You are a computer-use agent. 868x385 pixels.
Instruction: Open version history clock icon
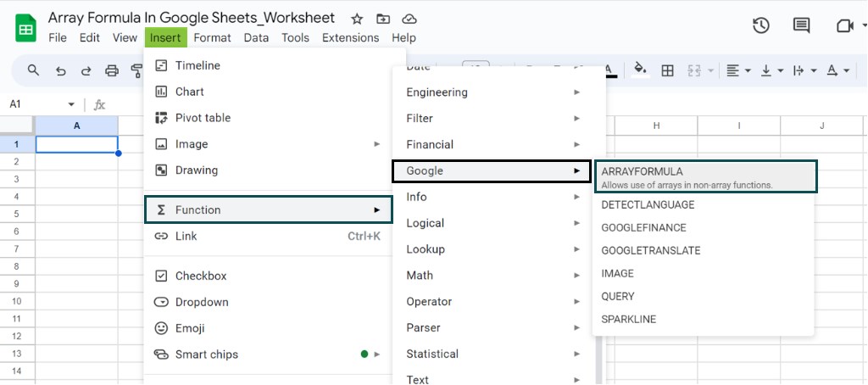761,25
